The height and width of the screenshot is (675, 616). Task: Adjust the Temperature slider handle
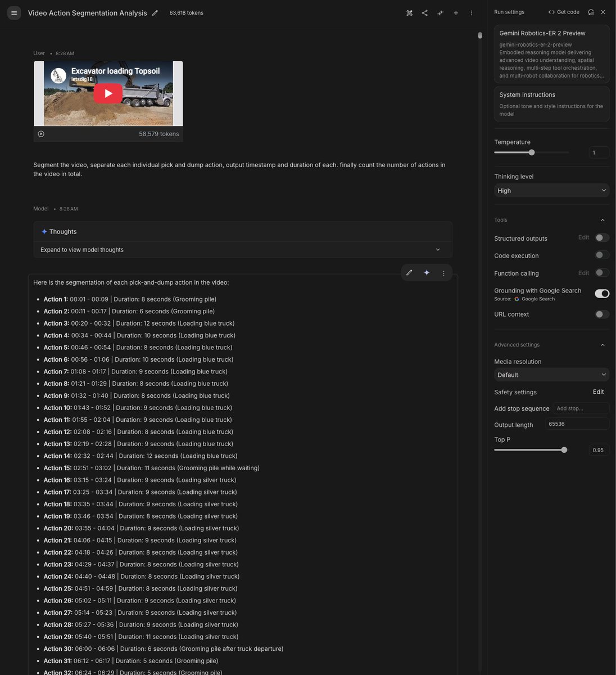coord(532,152)
